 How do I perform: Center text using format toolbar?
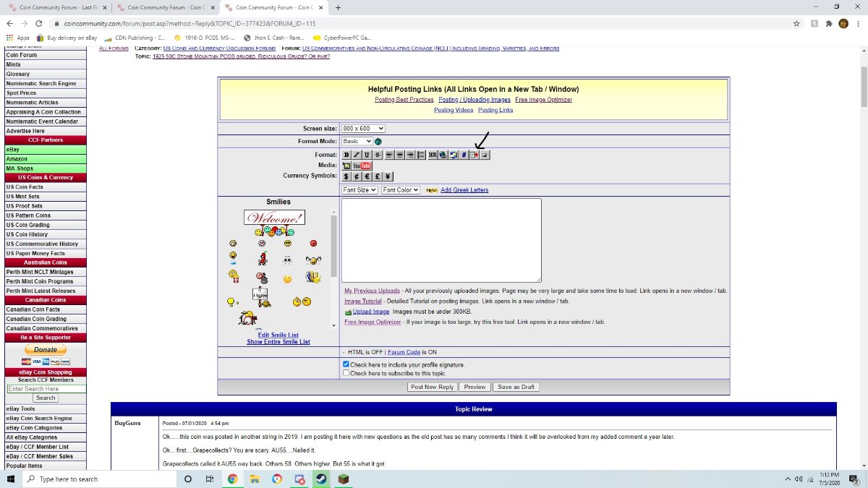click(399, 155)
